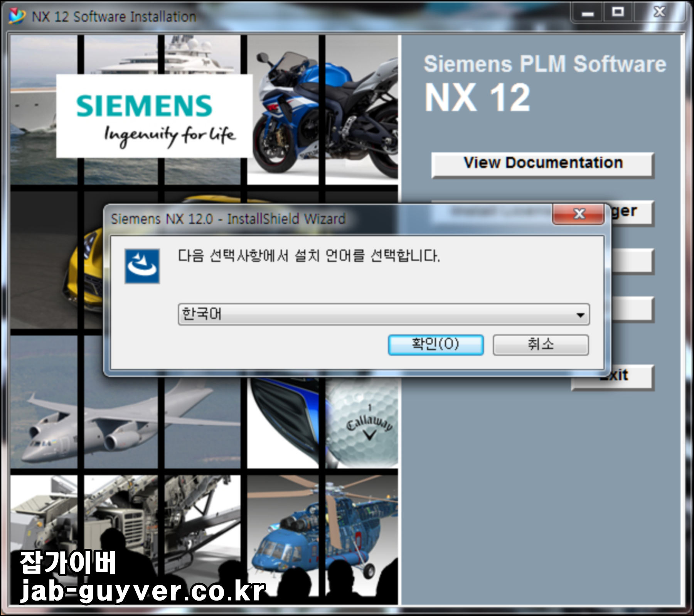Image resolution: width=694 pixels, height=616 pixels.
Task: Minimize the NX 12 Software Installation window
Action: pyautogui.click(x=587, y=13)
